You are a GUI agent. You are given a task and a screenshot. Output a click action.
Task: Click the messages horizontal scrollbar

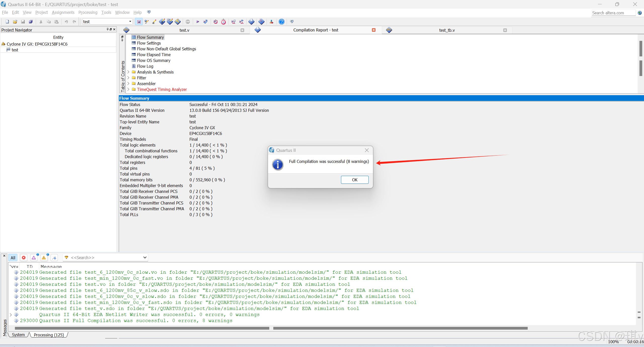tap(142, 328)
